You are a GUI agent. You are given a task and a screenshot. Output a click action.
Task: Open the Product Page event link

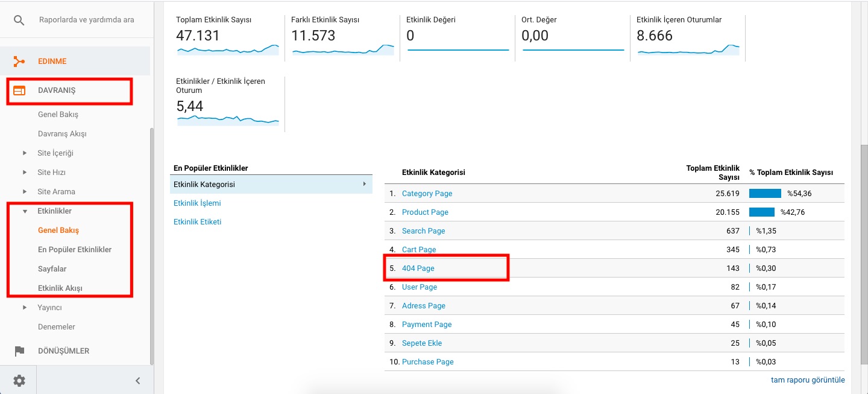click(425, 212)
